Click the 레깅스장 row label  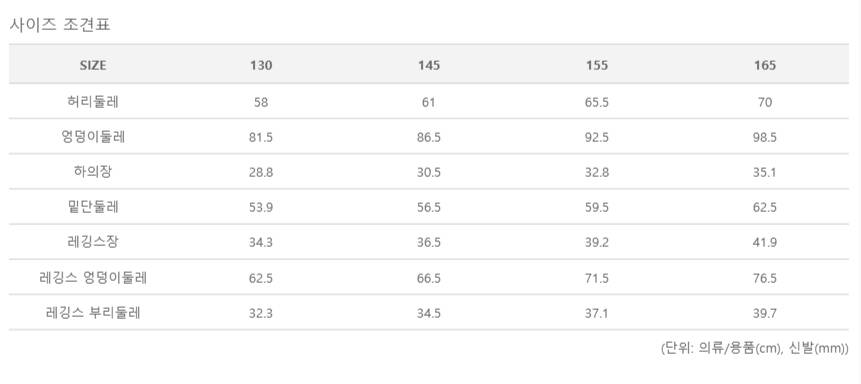coord(93,242)
